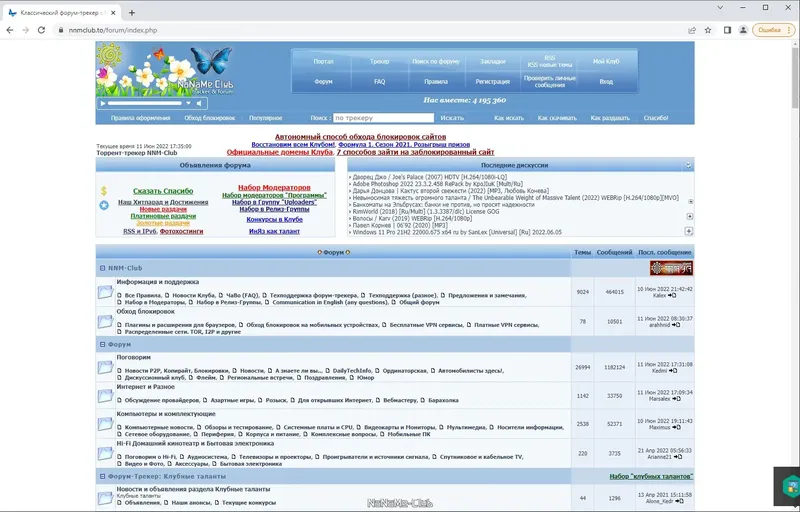Open Проверить личные сообщения menu item

coord(549,82)
